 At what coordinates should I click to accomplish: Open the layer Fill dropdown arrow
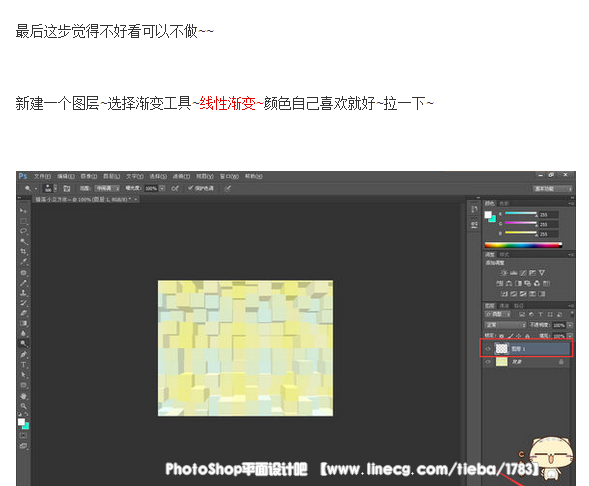570,336
